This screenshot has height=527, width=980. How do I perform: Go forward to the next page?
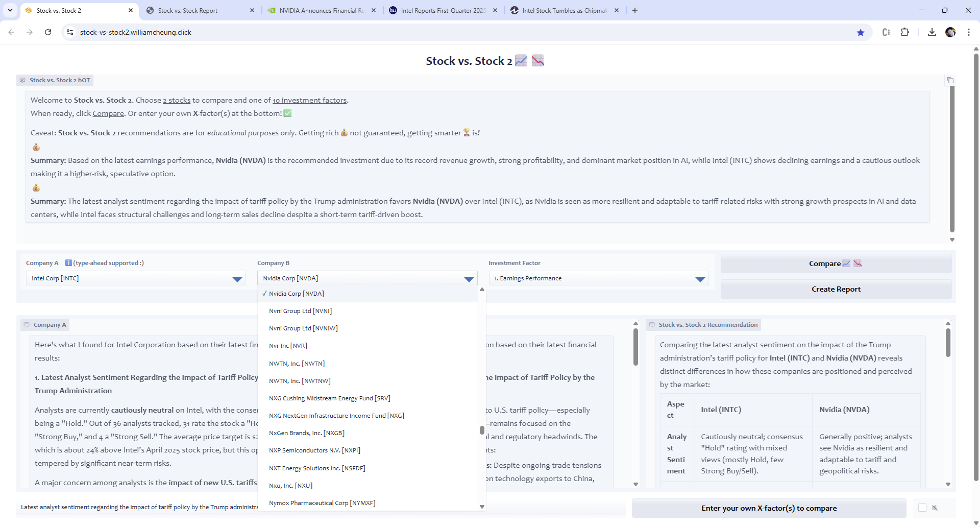(x=30, y=32)
